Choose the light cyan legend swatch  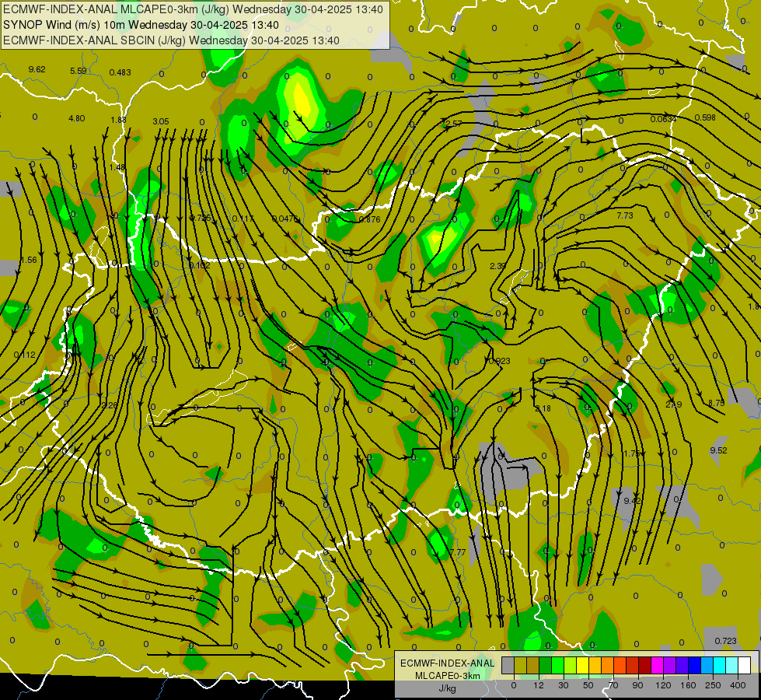click(732, 665)
